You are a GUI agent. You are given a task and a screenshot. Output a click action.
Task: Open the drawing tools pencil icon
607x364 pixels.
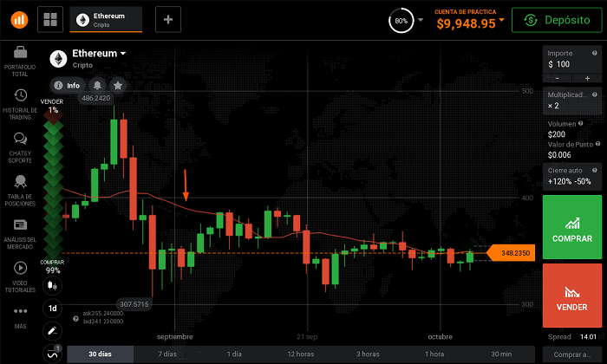(x=52, y=331)
